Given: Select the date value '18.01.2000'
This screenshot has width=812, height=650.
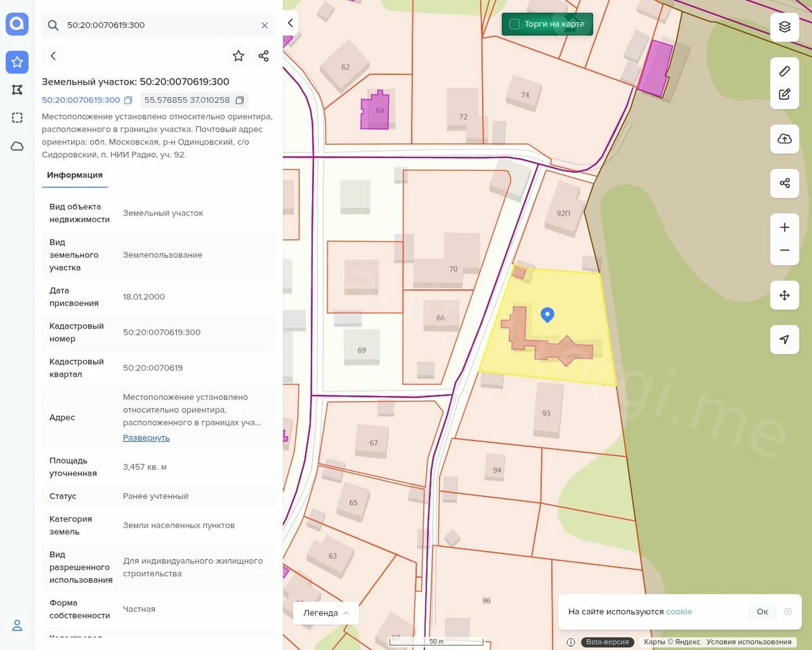Looking at the screenshot, I should pos(143,297).
